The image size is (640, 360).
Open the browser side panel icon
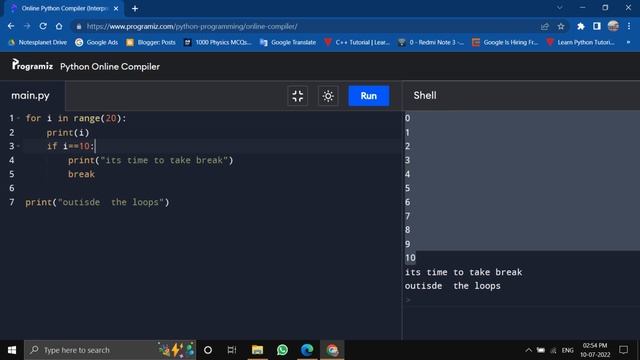597,27
